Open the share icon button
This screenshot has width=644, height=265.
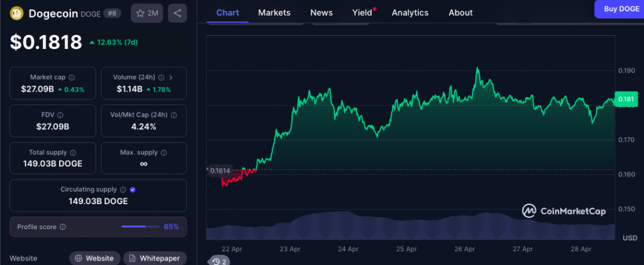point(177,13)
